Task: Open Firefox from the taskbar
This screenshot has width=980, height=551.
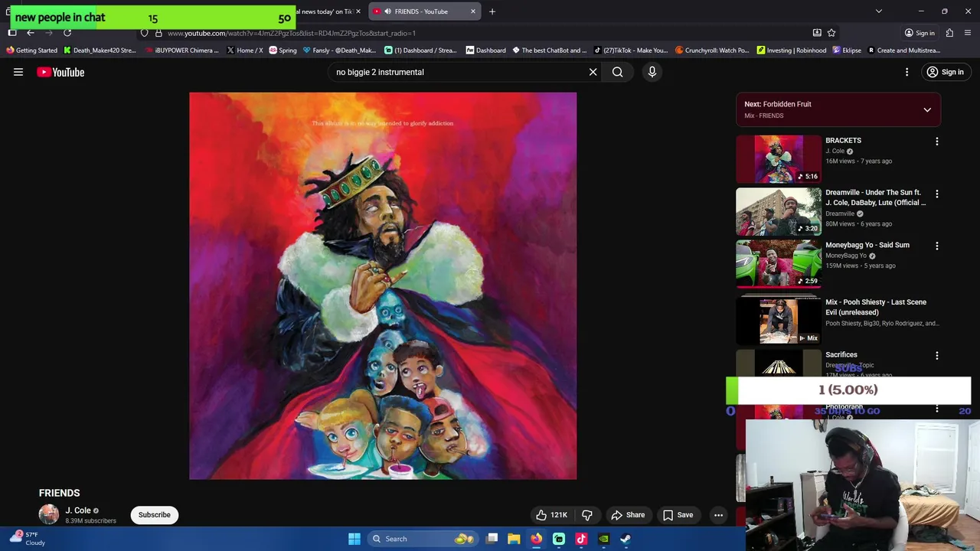Action: (536, 539)
